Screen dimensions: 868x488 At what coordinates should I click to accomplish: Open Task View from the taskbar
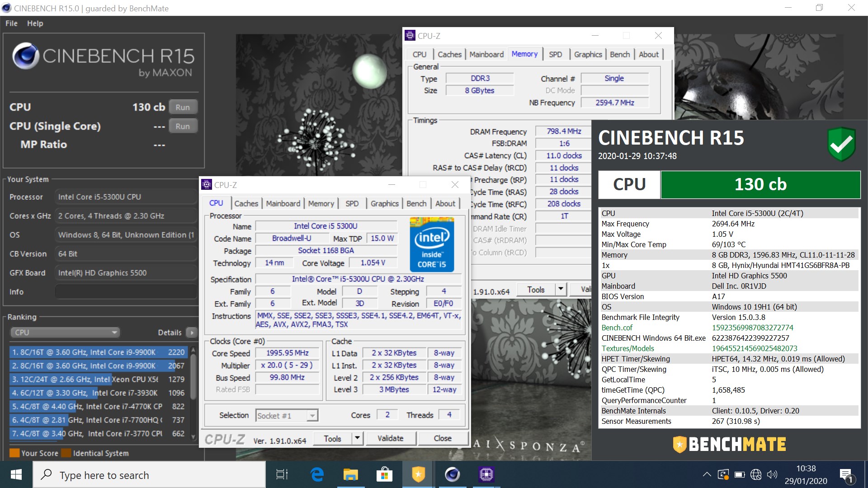click(x=282, y=474)
